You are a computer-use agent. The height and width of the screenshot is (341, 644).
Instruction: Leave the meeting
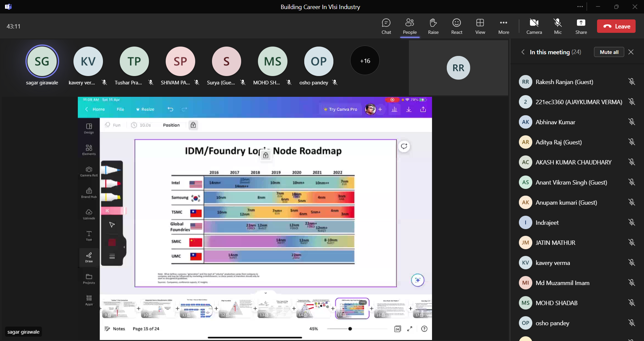(x=616, y=26)
